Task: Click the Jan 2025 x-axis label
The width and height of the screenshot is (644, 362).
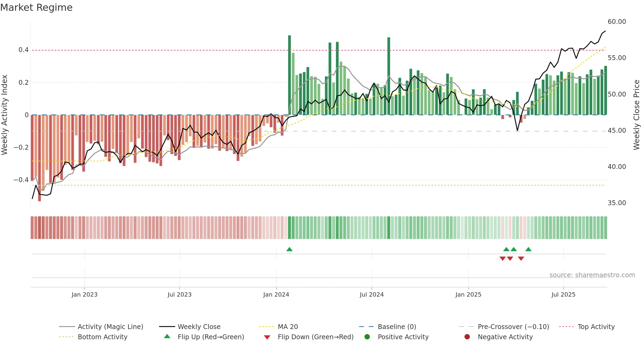Action: pyautogui.click(x=468, y=295)
